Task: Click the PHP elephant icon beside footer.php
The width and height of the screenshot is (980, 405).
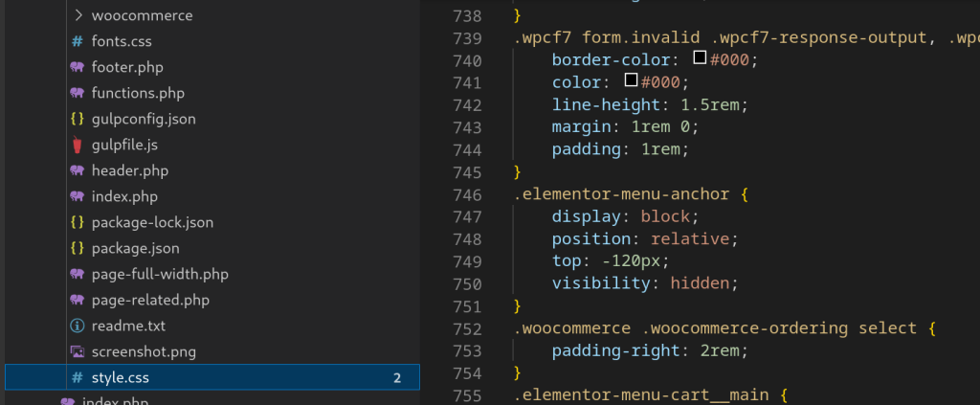Action: tap(77, 68)
